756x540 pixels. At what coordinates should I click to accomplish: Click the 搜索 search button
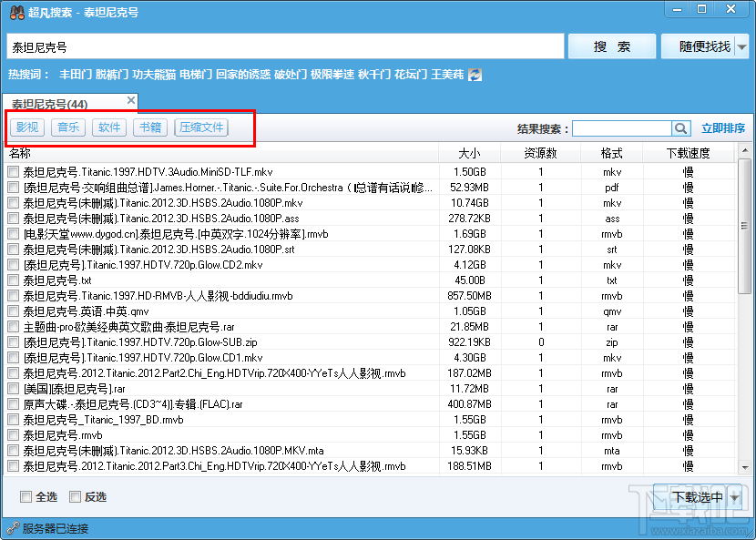coord(612,46)
